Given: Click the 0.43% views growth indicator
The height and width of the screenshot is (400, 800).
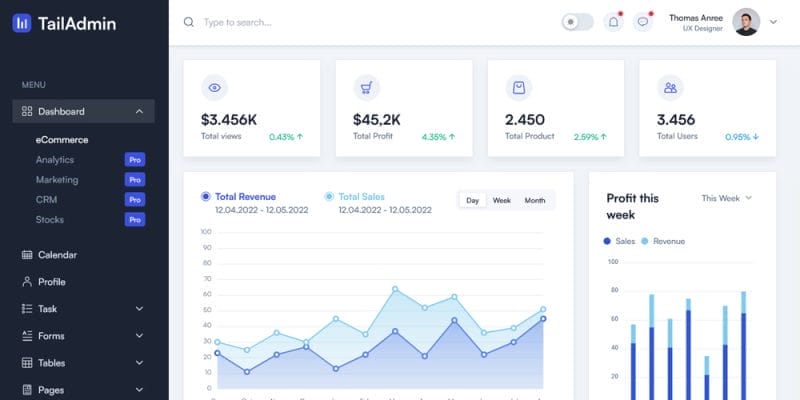Looking at the screenshot, I should tap(286, 137).
